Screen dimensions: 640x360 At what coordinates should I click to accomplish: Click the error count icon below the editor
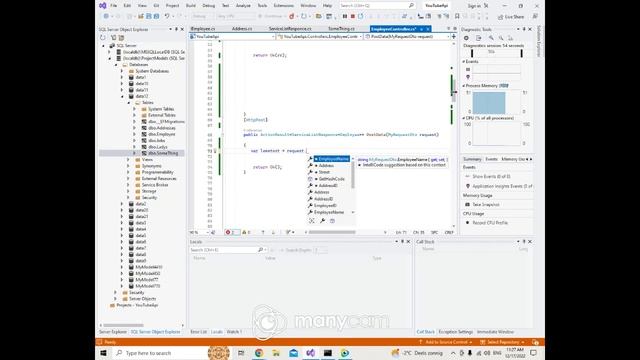click(228, 232)
